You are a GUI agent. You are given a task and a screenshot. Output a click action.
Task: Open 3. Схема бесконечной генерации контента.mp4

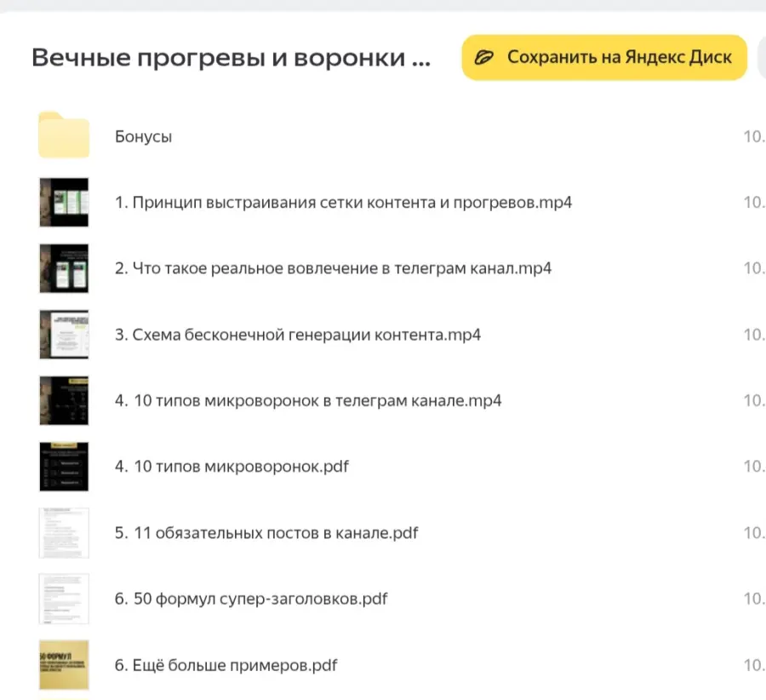[296, 334]
